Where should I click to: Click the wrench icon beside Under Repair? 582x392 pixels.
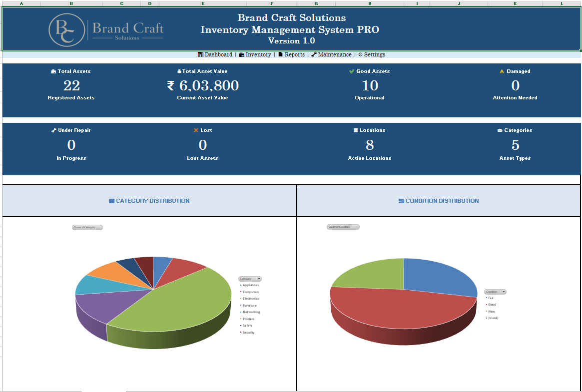point(54,130)
